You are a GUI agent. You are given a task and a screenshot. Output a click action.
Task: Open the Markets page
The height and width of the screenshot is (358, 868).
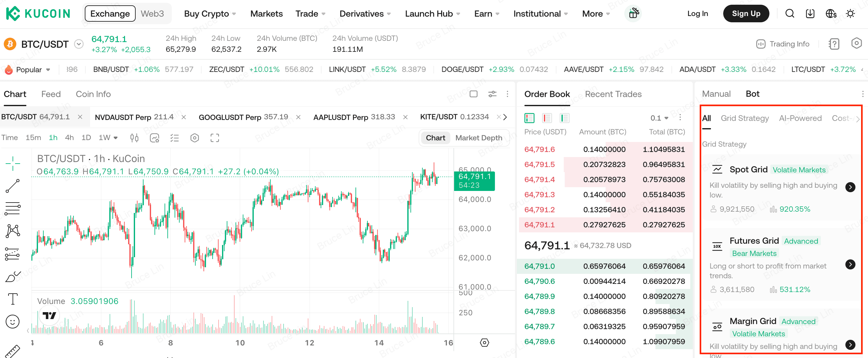[x=266, y=14]
